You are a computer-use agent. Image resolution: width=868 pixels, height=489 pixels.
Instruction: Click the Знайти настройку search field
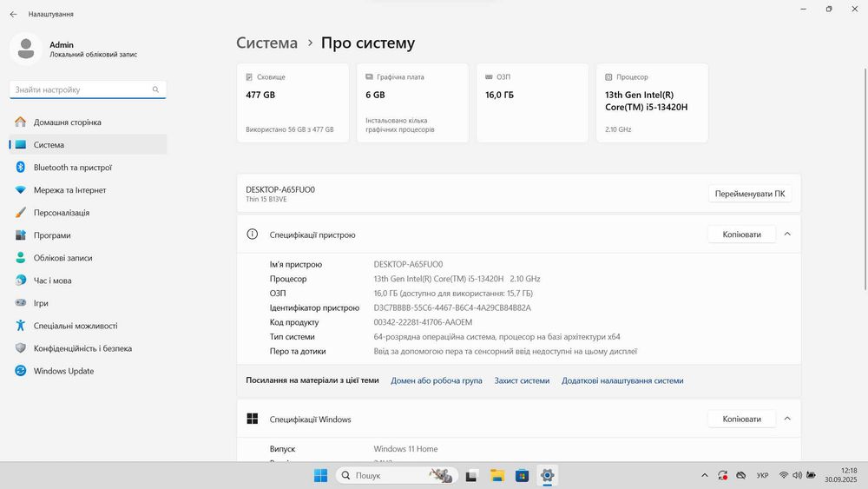click(x=82, y=89)
